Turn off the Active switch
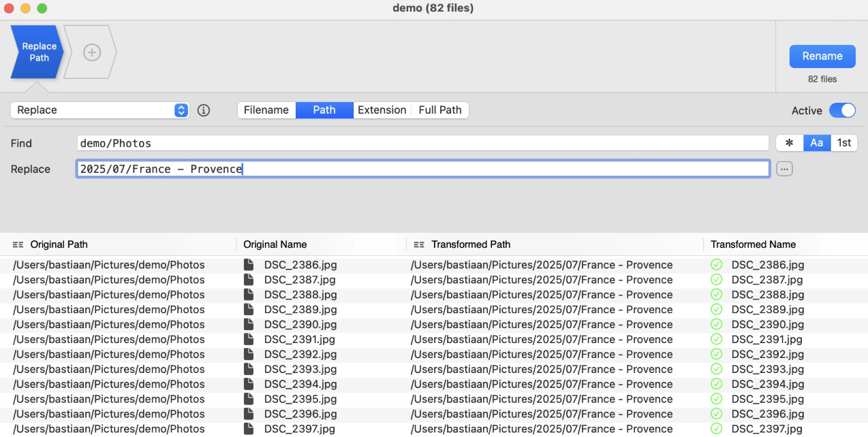This screenshot has width=868, height=437. 842,110
